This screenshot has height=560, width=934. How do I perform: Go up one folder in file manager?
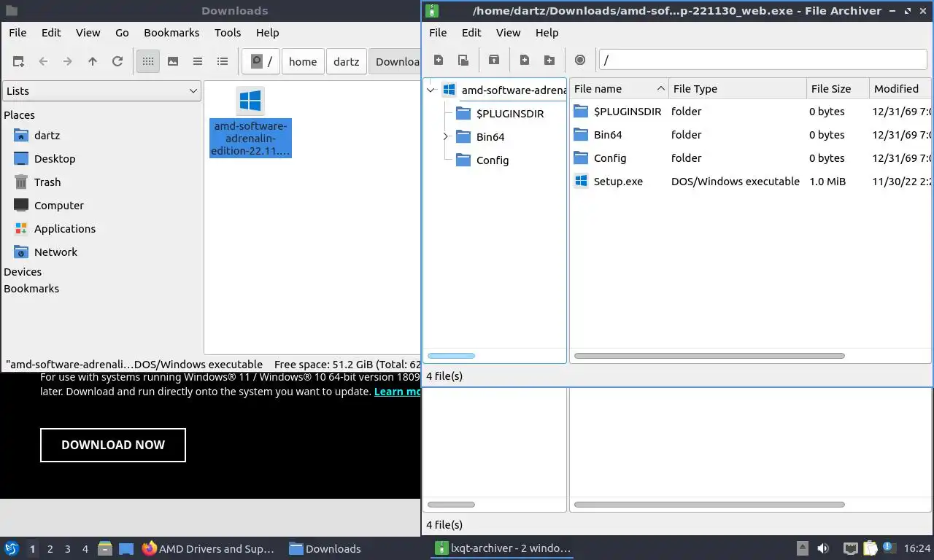93,61
